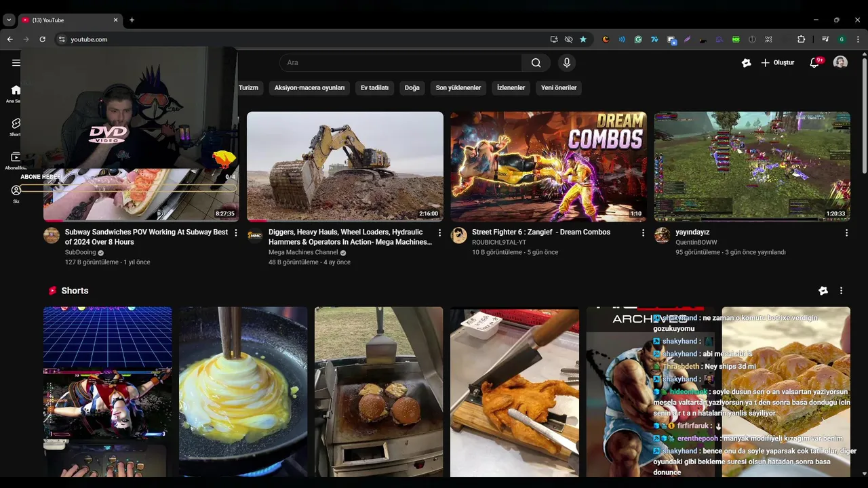Click the crossed-eye icon in address bar
The height and width of the screenshot is (488, 868).
(x=568, y=39)
